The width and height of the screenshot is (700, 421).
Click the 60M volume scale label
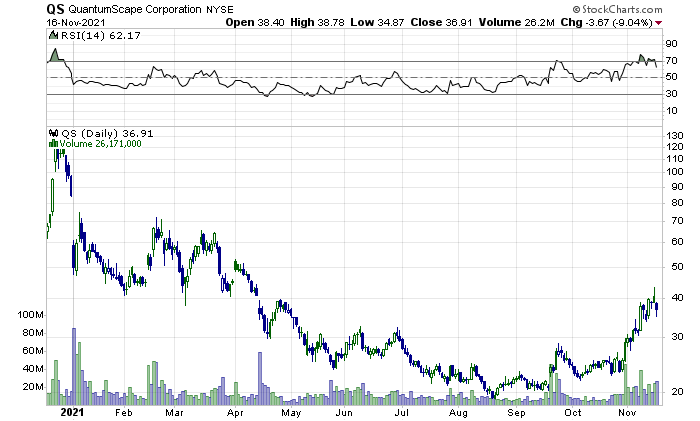tap(33, 351)
